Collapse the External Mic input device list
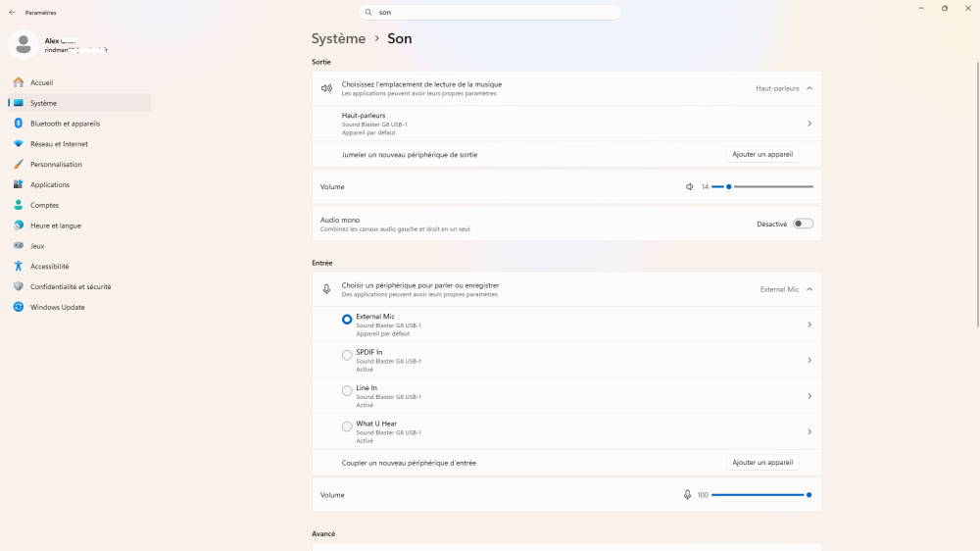980x551 pixels. point(809,289)
